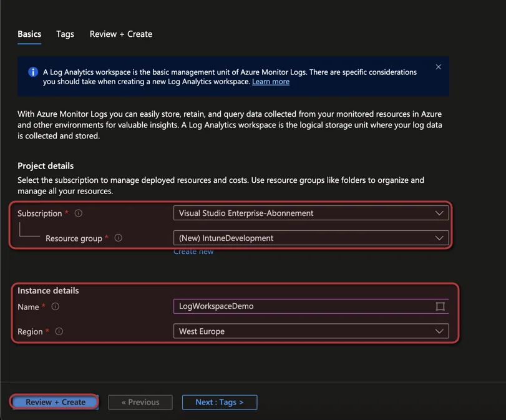Open the Visual Studio Enterprise-Abonnement combo box
Screen dimensions: 506x420
coord(311,213)
